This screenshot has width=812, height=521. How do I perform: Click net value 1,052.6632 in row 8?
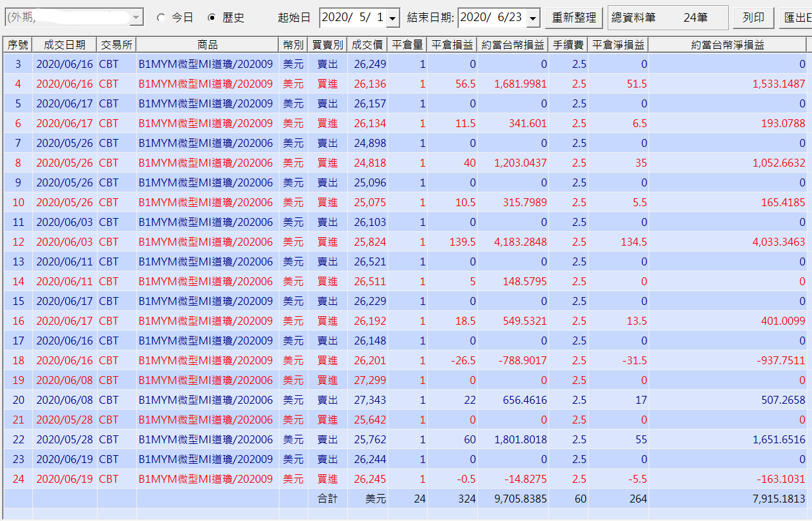pyautogui.click(x=779, y=163)
